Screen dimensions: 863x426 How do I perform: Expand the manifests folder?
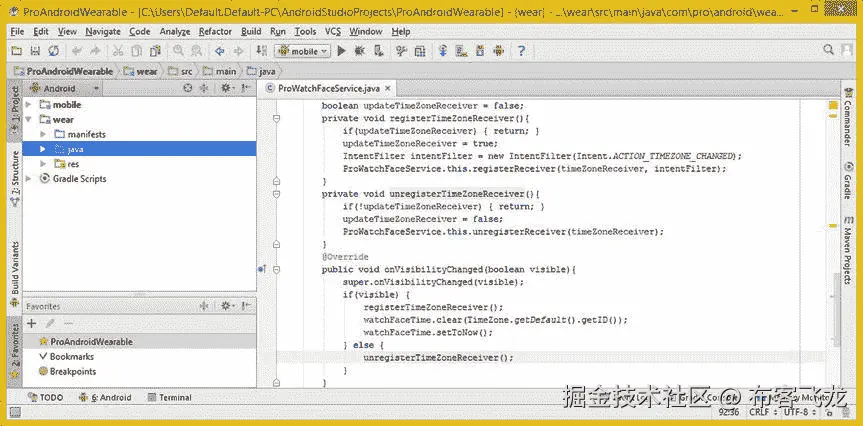click(43, 134)
